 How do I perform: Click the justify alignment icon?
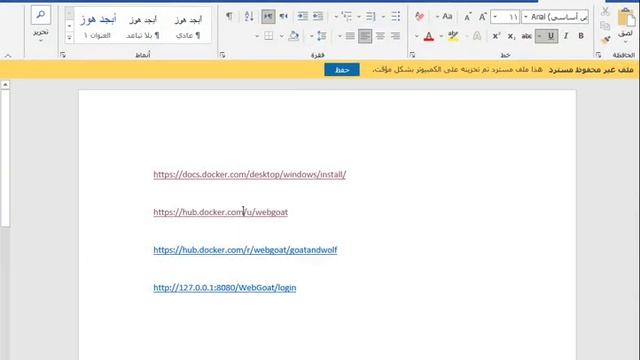(350, 36)
